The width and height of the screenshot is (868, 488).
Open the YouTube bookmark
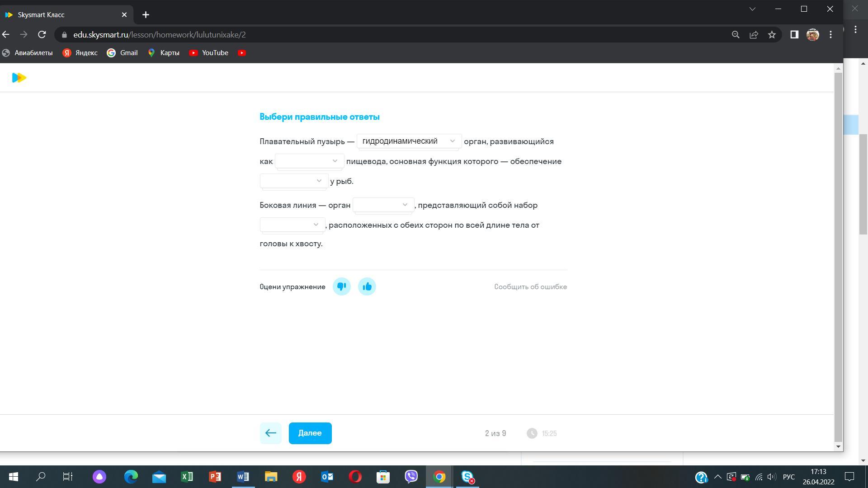click(x=209, y=53)
